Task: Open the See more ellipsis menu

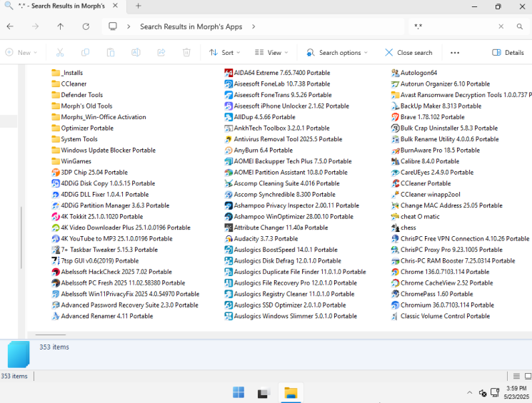Action: (455, 53)
